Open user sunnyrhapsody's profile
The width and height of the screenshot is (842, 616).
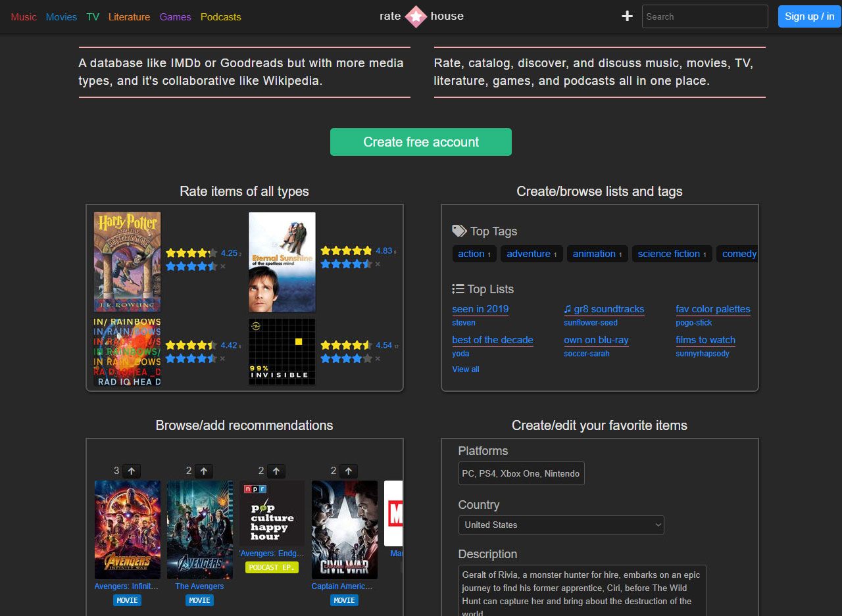tap(703, 354)
